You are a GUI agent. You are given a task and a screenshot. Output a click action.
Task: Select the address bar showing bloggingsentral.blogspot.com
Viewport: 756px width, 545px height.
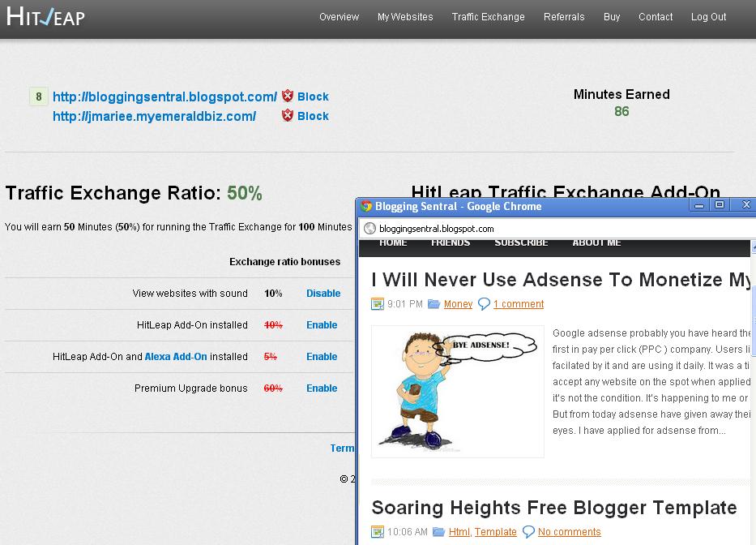pyautogui.click(x=438, y=228)
